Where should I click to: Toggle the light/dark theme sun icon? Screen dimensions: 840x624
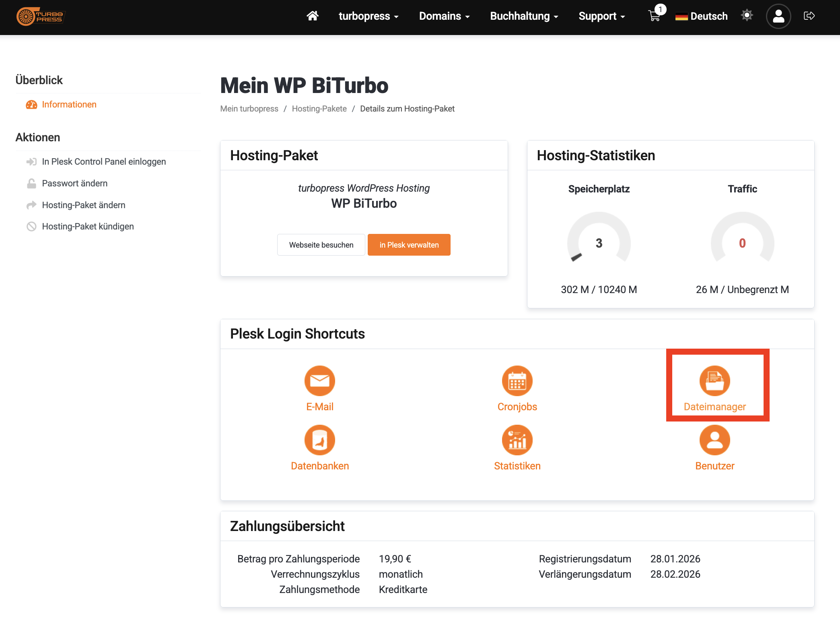tap(747, 16)
